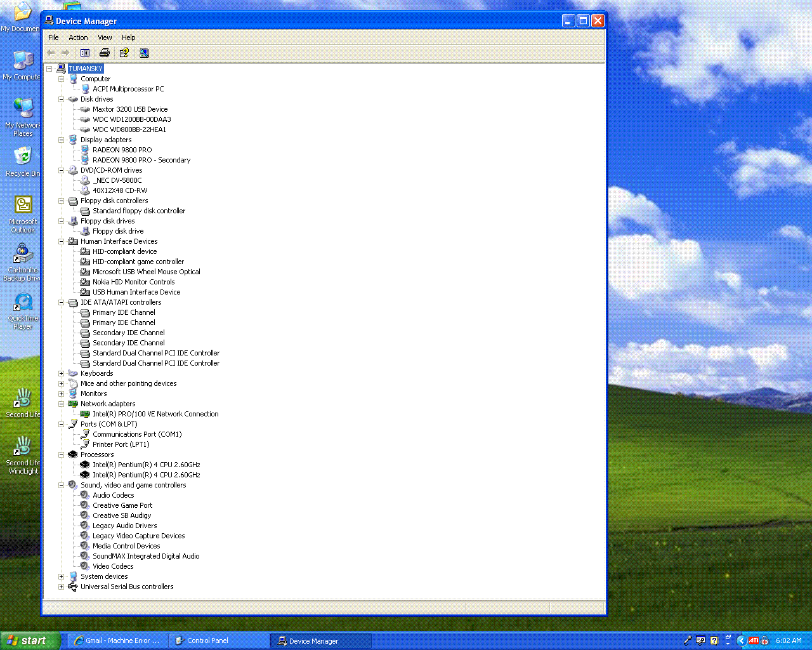Click the Print toolbar icon
Screen dimensions: 812x650
coord(105,53)
